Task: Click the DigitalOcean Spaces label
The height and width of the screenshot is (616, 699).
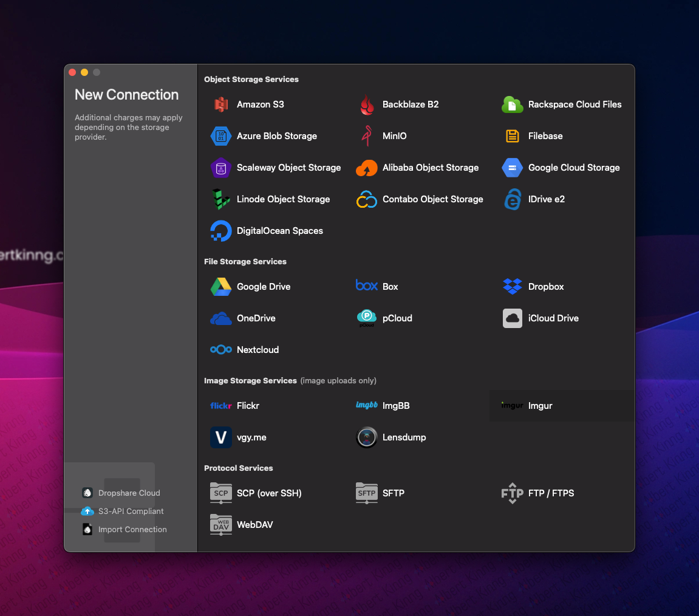Action: click(280, 231)
